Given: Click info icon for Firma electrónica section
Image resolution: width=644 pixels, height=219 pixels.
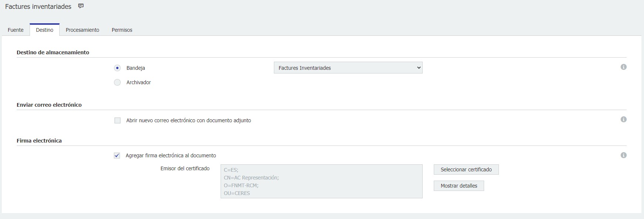Looking at the screenshot, I should tap(624, 155).
